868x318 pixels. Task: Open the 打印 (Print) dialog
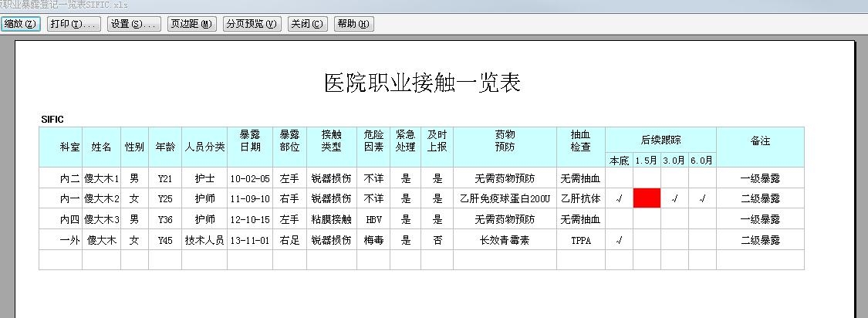point(73,24)
